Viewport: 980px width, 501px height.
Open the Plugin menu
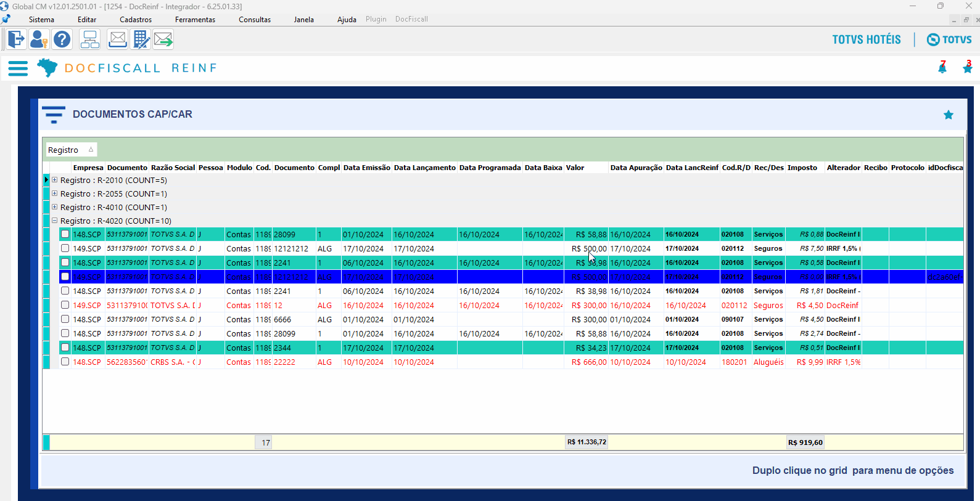(x=376, y=19)
